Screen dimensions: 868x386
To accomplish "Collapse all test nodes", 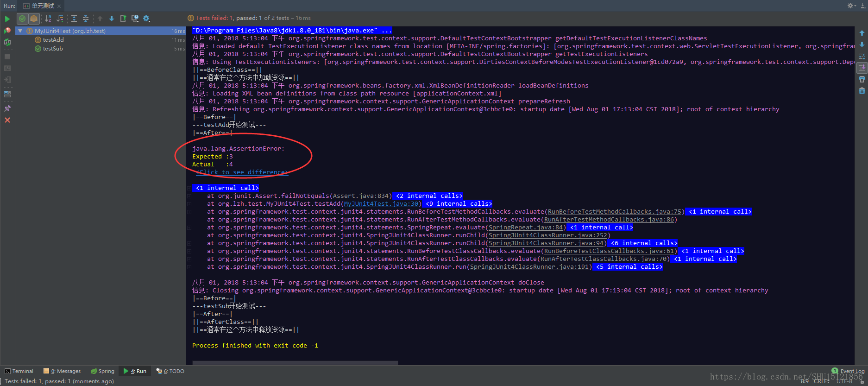I will pyautogui.click(x=86, y=19).
